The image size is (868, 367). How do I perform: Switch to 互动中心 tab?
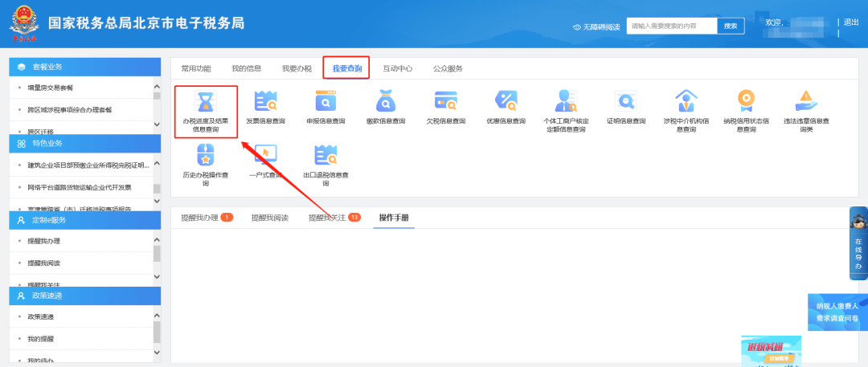(398, 68)
